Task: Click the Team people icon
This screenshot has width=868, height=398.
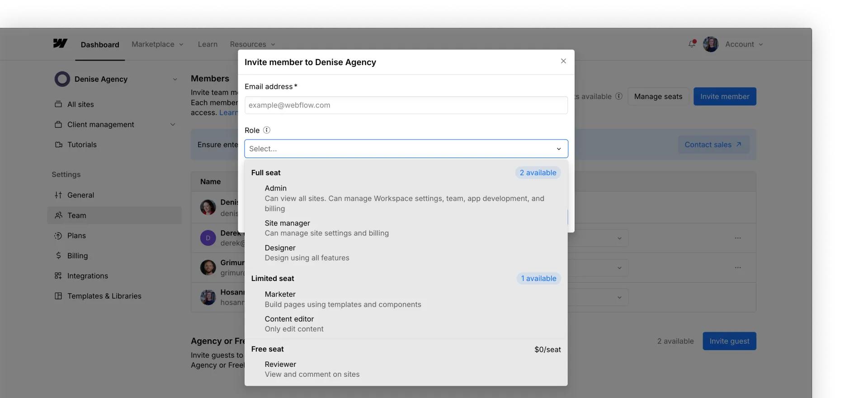Action: coord(58,215)
